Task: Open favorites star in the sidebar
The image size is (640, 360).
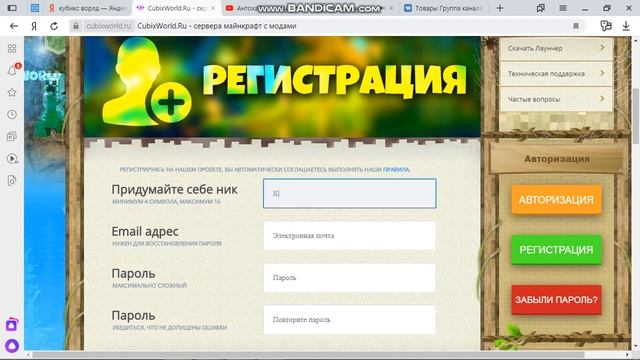Action: [x=12, y=93]
